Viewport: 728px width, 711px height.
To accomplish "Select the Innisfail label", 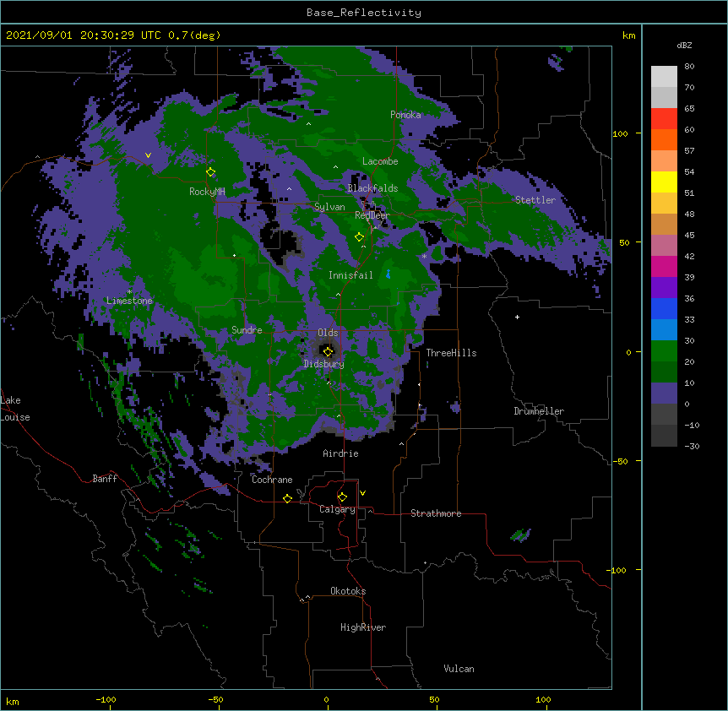I will pos(350,275).
